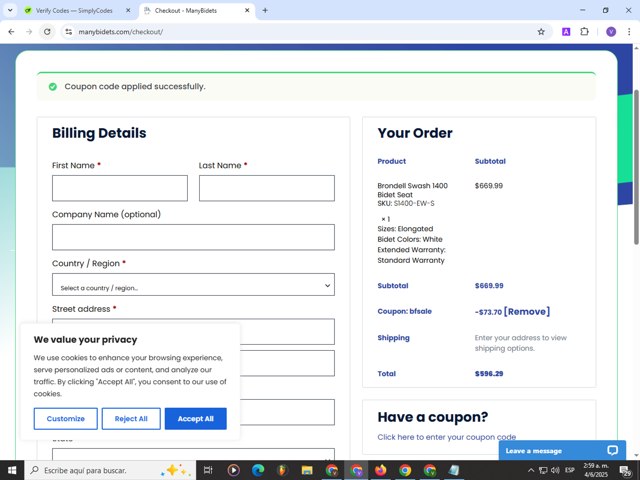Click the Brondell Swash 1400 Bidet Seat product name
Screen dimensions: 640x480
412,190
